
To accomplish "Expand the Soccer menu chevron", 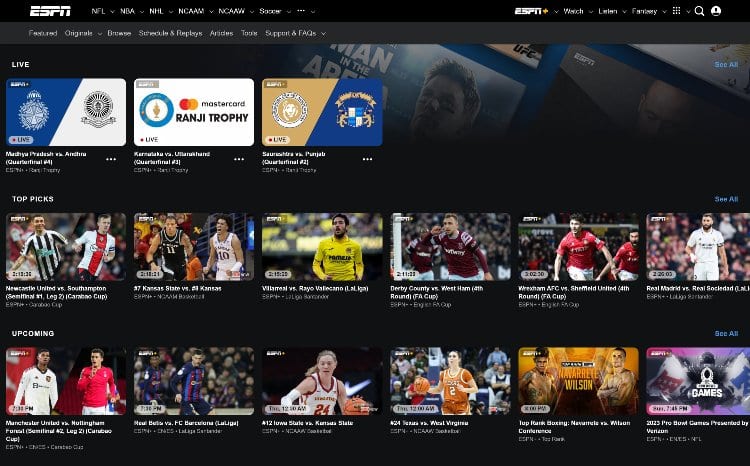I will tap(288, 11).
